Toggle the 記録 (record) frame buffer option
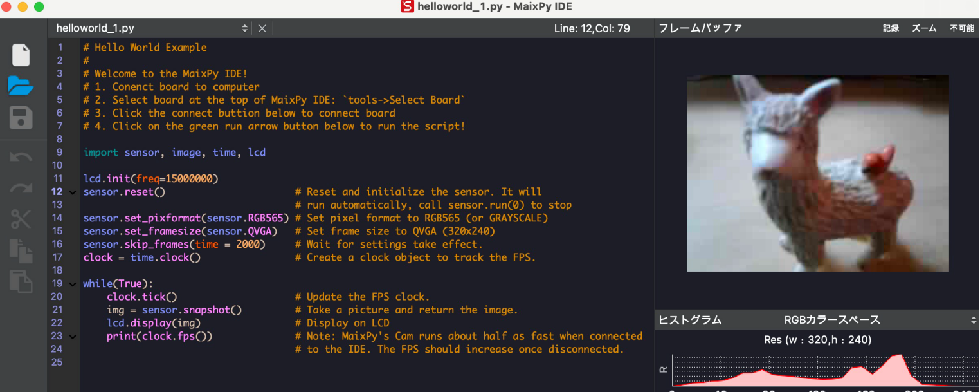Viewport: 980px width, 392px height. pos(891,28)
